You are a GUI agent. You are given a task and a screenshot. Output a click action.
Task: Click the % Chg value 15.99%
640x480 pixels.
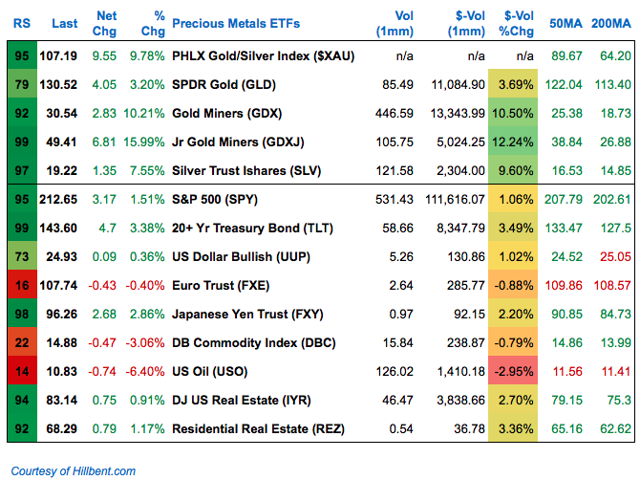tap(144, 142)
